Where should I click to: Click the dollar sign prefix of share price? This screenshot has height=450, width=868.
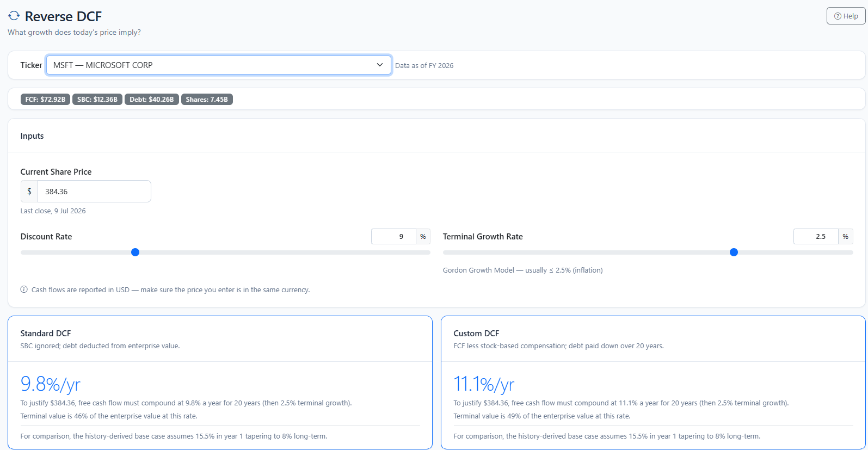[29, 192]
